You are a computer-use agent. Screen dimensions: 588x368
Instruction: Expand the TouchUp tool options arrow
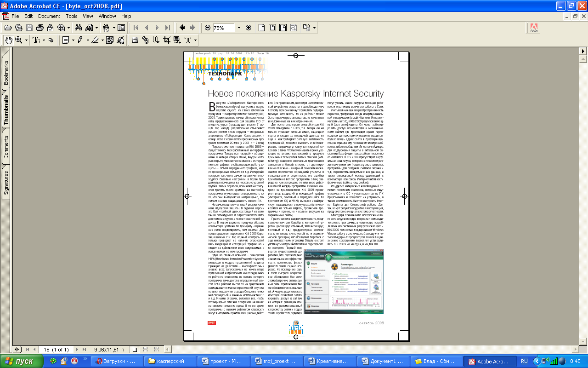click(x=195, y=40)
